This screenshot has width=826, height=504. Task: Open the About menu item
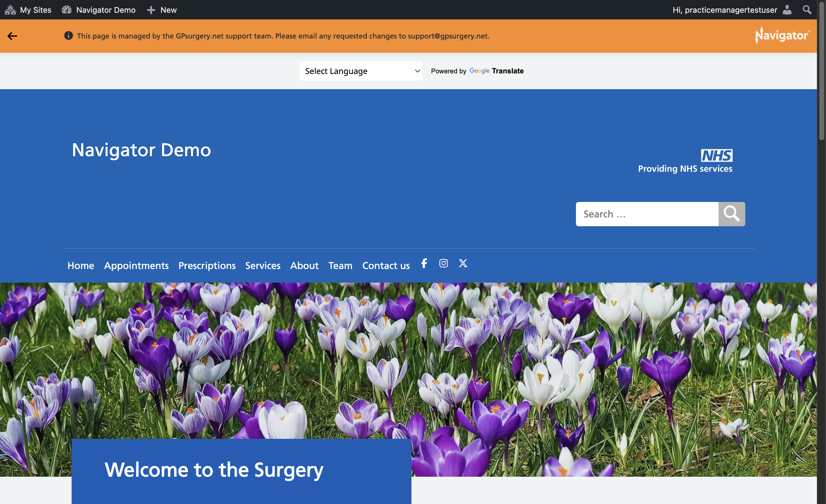click(304, 265)
